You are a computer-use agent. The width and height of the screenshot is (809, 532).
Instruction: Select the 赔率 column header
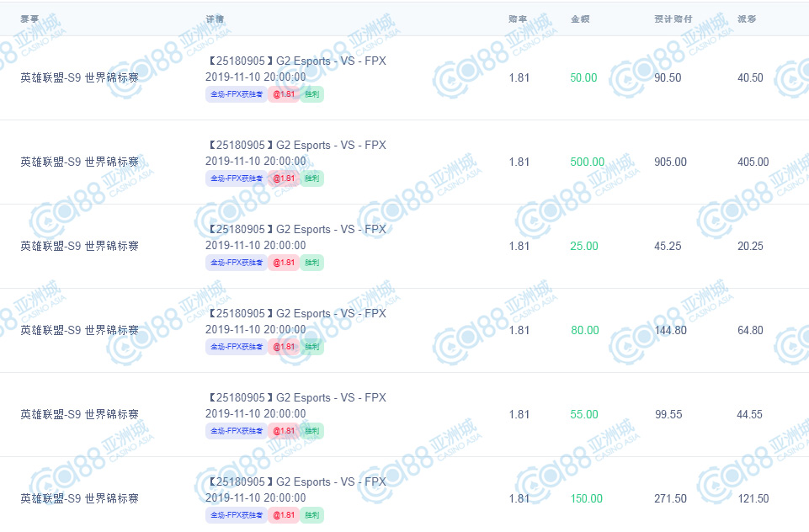click(518, 19)
